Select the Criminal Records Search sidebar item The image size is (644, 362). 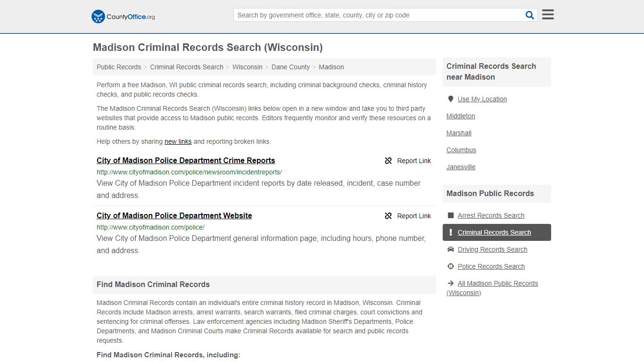point(497,232)
